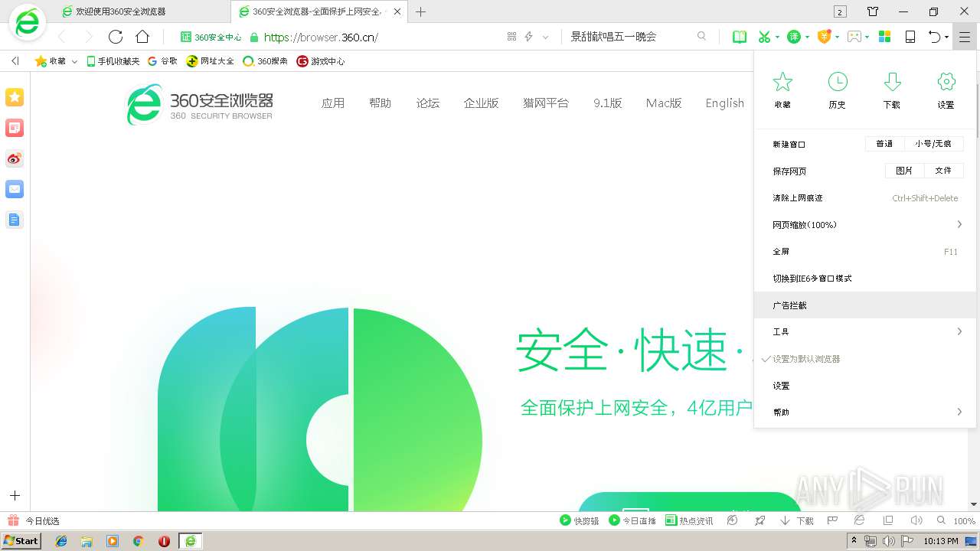Open the dropdown arrow beside undo icon

click(946, 37)
